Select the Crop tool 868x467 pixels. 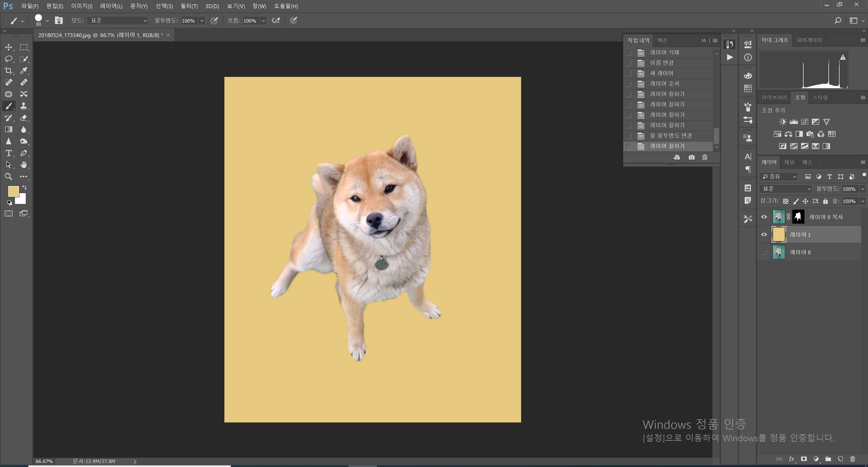pyautogui.click(x=9, y=70)
